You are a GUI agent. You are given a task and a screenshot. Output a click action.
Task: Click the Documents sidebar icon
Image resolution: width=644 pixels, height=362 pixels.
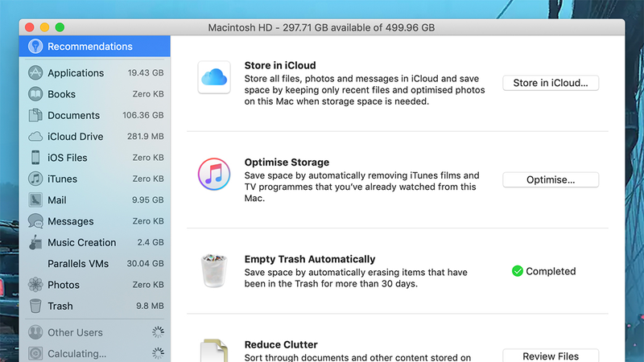coord(35,115)
